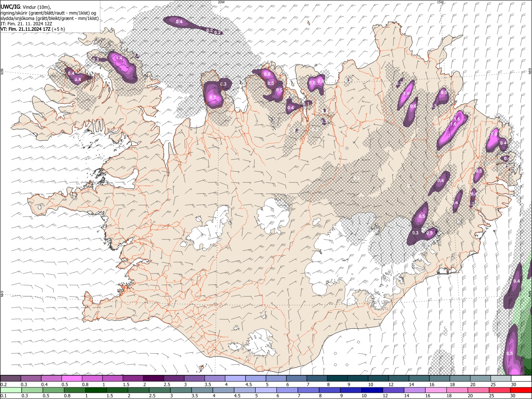The height and width of the screenshot is (399, 532).
Task: Select the 'IT: Fim. 21. 11. 2024 12Z' line
Action: pyautogui.click(x=26, y=24)
